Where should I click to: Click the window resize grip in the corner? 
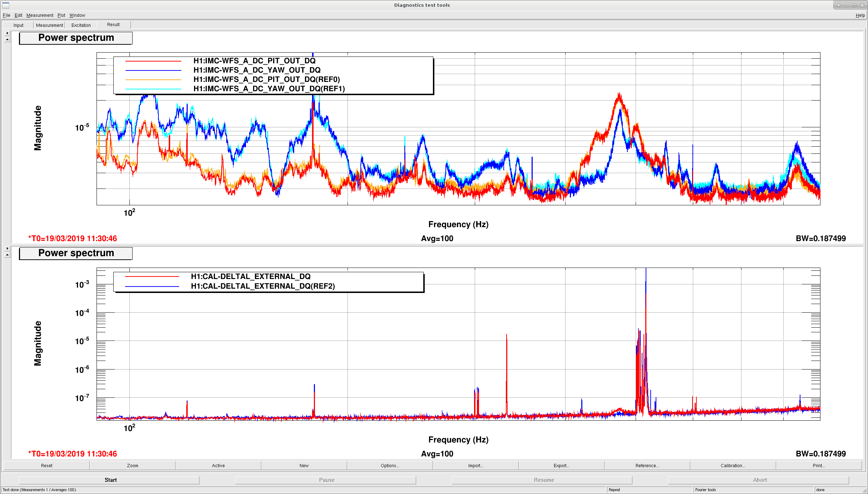coord(864,490)
